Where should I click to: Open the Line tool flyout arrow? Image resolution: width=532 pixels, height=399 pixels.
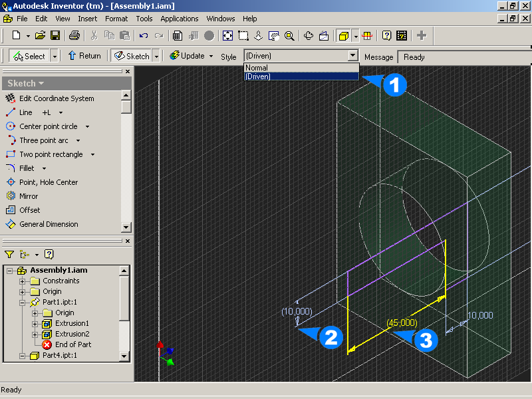(61, 112)
